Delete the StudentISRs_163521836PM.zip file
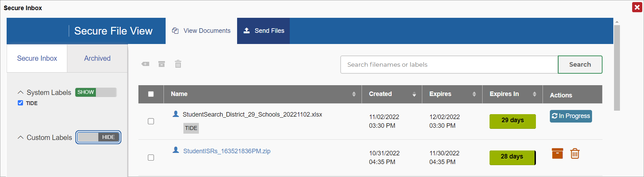Image resolution: width=644 pixels, height=177 pixels. 575,153
